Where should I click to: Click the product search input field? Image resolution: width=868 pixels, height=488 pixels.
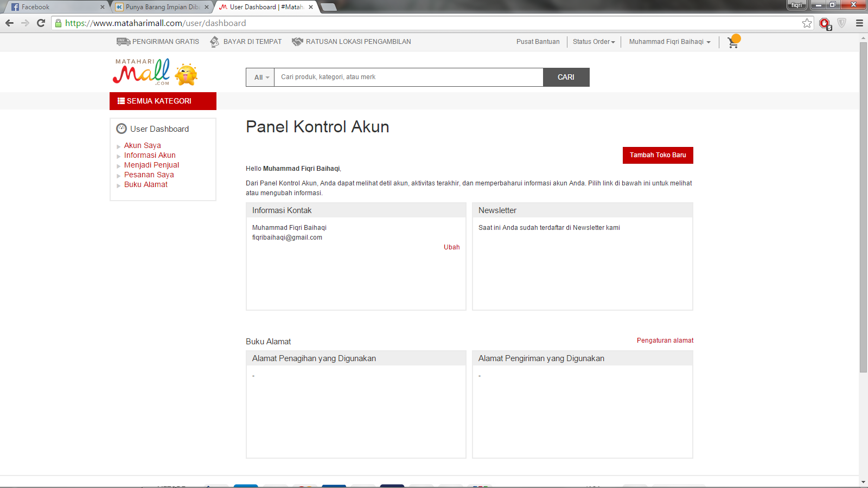click(x=408, y=78)
